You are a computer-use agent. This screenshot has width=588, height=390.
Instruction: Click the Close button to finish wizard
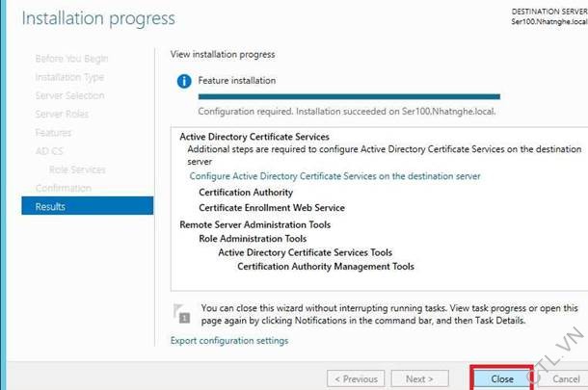(501, 378)
